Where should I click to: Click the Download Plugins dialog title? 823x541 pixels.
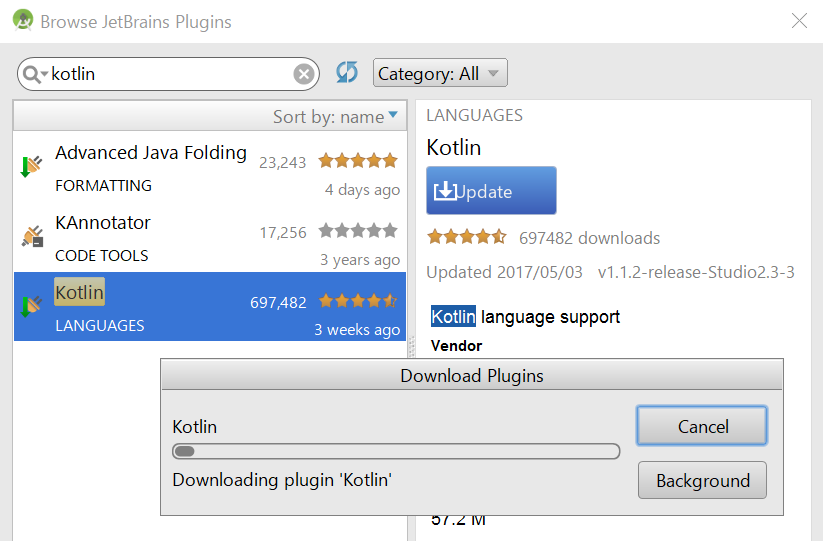tap(472, 376)
